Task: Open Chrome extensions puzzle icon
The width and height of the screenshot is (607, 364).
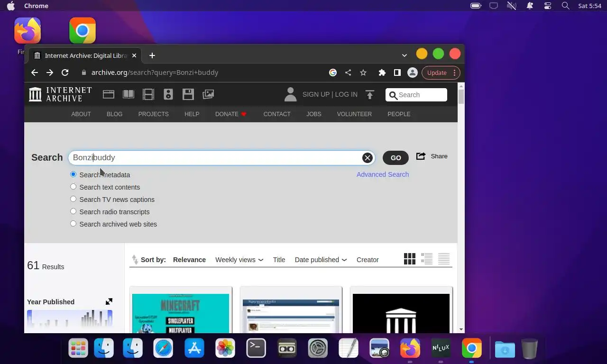Action: (382, 73)
